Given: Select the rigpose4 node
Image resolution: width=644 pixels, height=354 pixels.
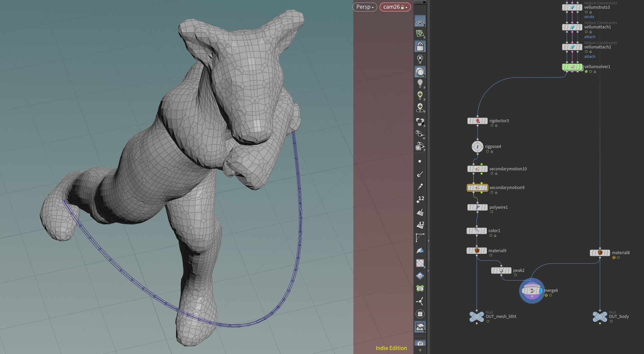Looking at the screenshot, I should click(x=477, y=147).
